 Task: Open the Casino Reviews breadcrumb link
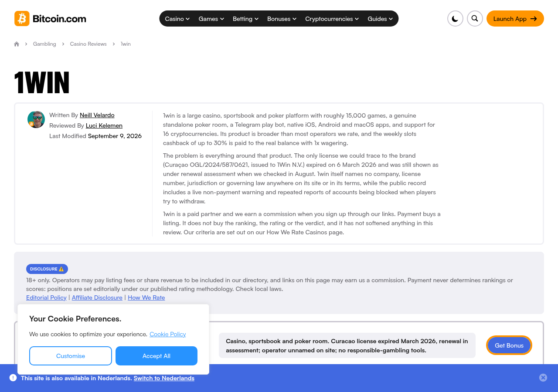coord(88,44)
